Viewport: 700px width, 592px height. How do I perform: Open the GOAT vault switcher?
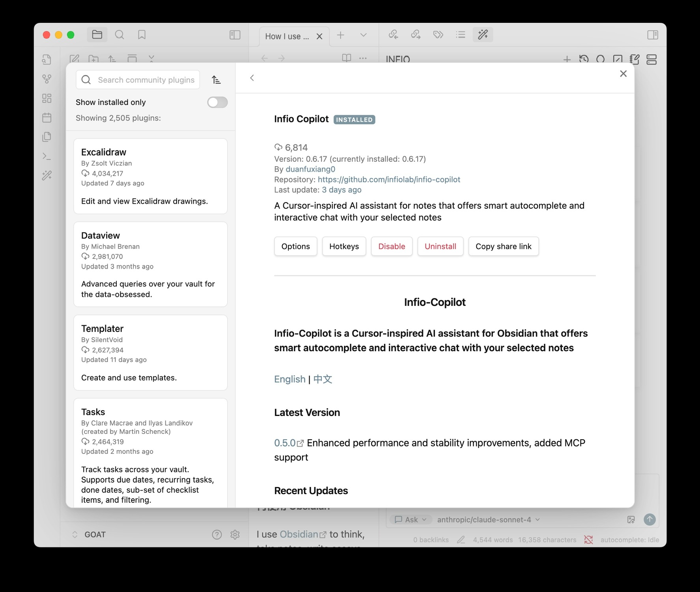89,534
